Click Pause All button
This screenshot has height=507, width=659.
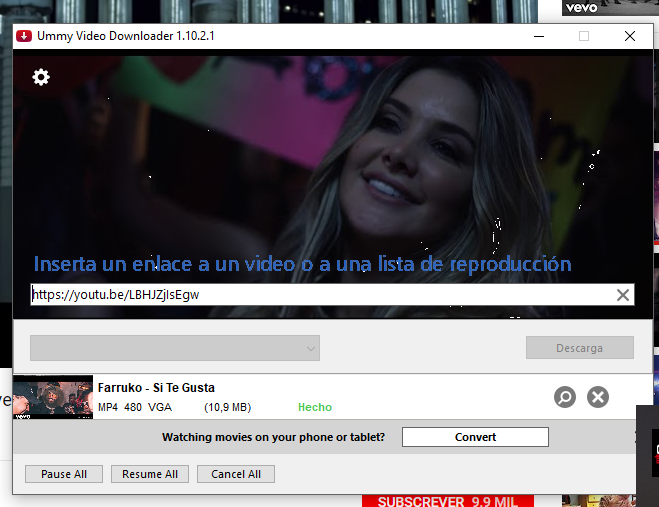(64, 474)
